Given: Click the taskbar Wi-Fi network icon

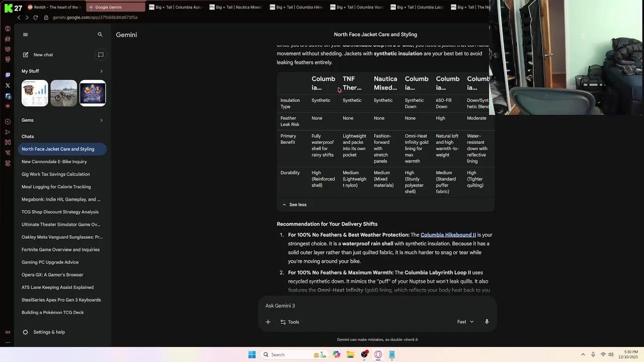Looking at the screenshot, I should [x=603, y=354].
